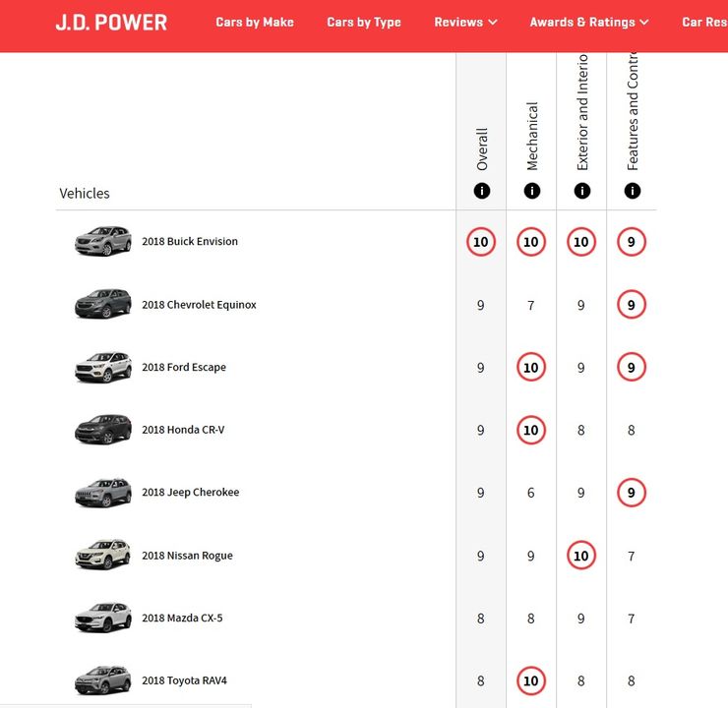Open the 2018 Buick Envision link
This screenshot has height=708, width=728.
(x=190, y=241)
